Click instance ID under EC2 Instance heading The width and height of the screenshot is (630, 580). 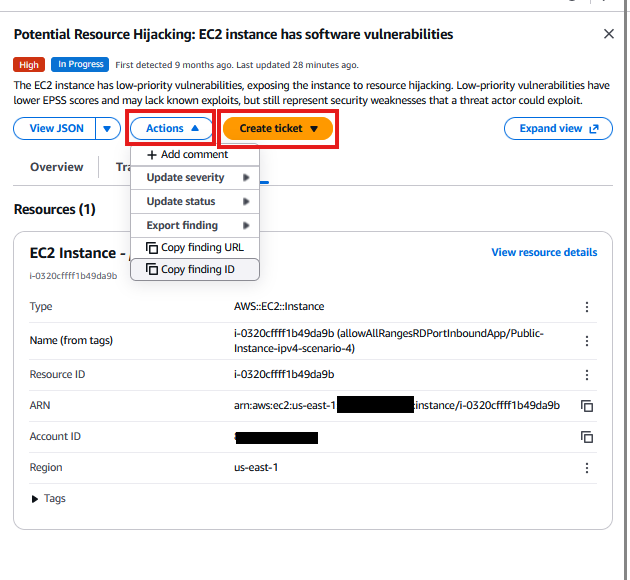pos(73,276)
